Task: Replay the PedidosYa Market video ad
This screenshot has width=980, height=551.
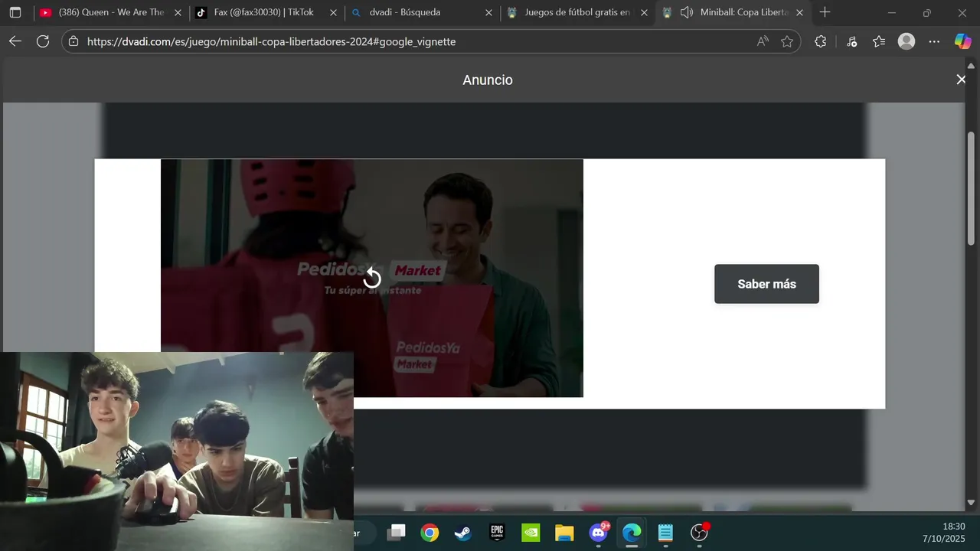Action: 372,277
